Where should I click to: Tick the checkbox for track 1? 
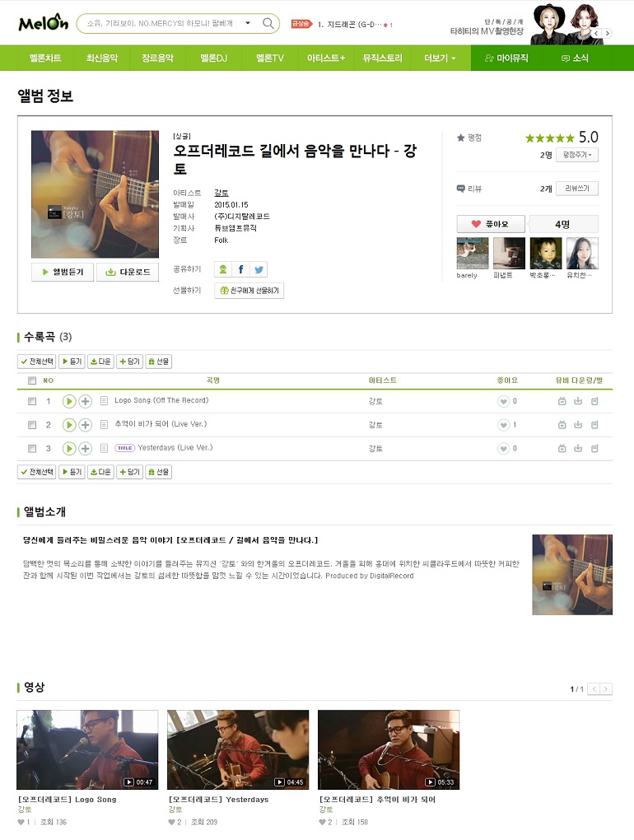32,401
